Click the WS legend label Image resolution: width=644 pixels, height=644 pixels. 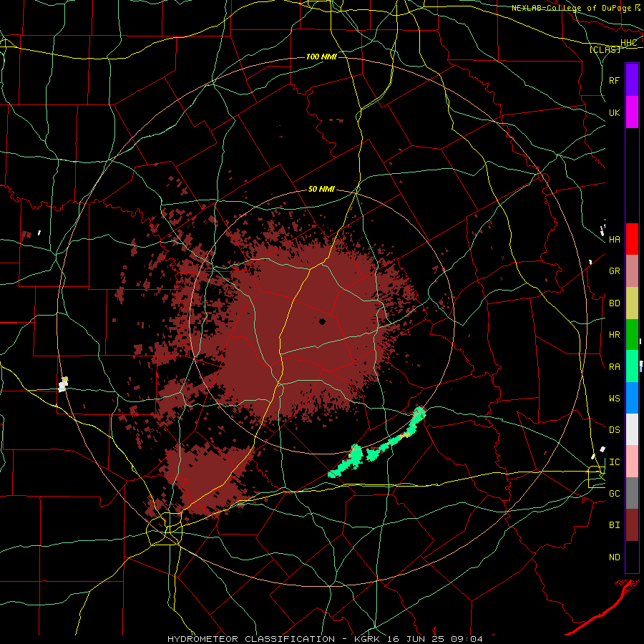614,399
